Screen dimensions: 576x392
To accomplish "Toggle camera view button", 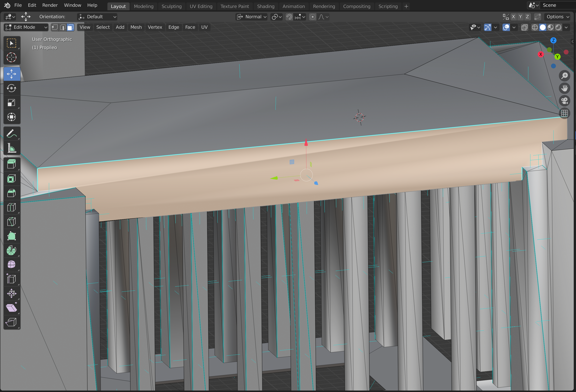I will (x=564, y=101).
